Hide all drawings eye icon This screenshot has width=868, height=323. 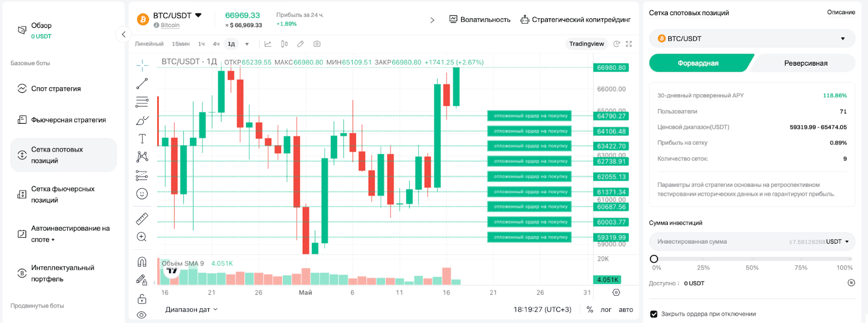click(142, 315)
